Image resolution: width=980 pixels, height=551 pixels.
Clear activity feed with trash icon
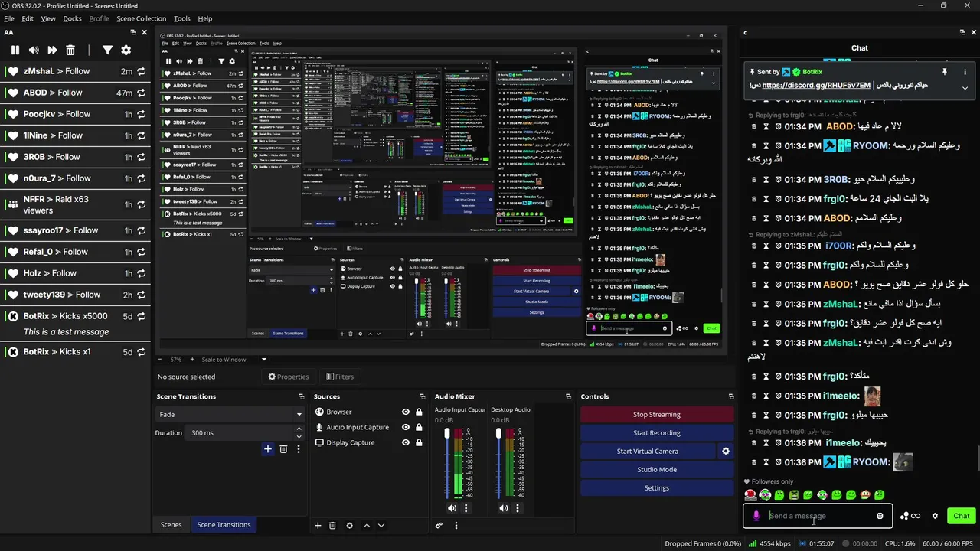(x=70, y=50)
